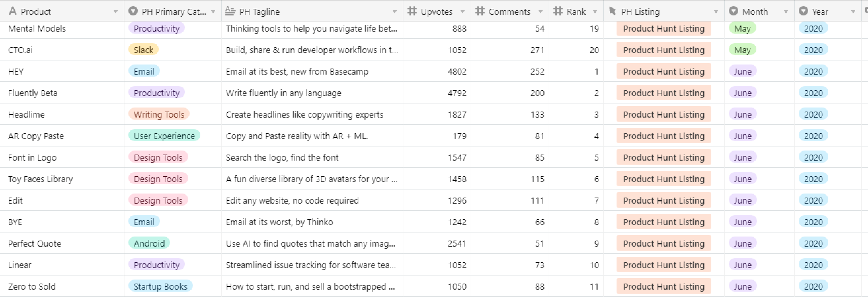
Task: Click the Upvotes number-type hash icon
Action: (412, 11)
